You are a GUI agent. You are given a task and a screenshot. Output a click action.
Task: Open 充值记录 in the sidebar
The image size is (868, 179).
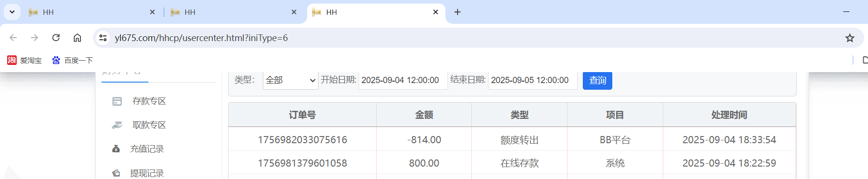[x=147, y=149]
